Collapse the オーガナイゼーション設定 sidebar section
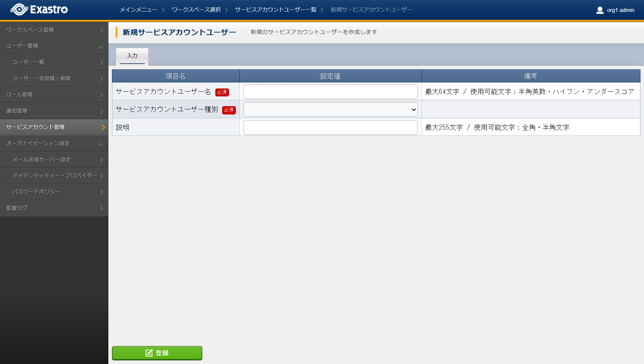 101,144
